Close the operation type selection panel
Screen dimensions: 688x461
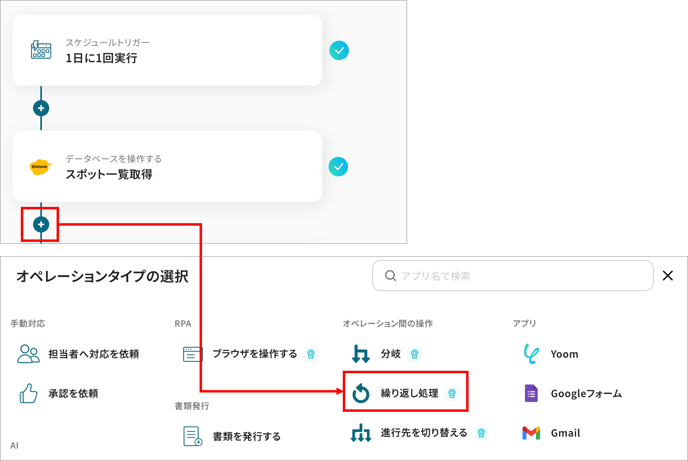(667, 275)
